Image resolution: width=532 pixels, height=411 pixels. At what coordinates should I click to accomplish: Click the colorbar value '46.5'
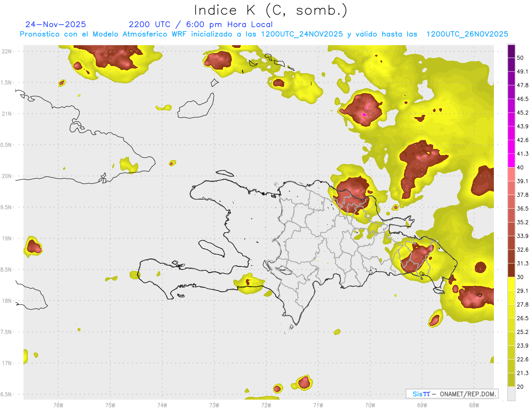tap(523, 99)
